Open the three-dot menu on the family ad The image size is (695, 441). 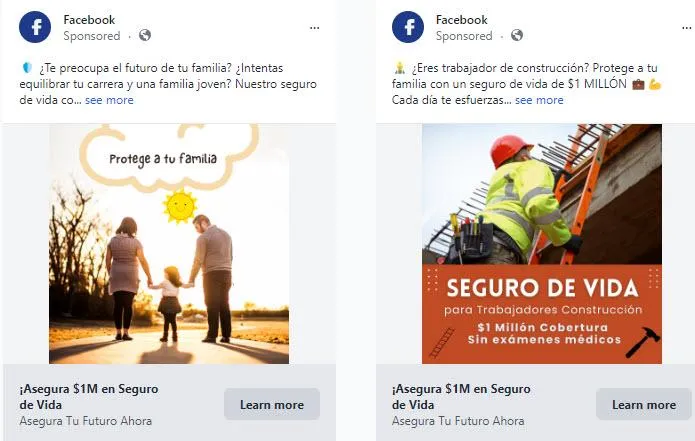(x=314, y=28)
